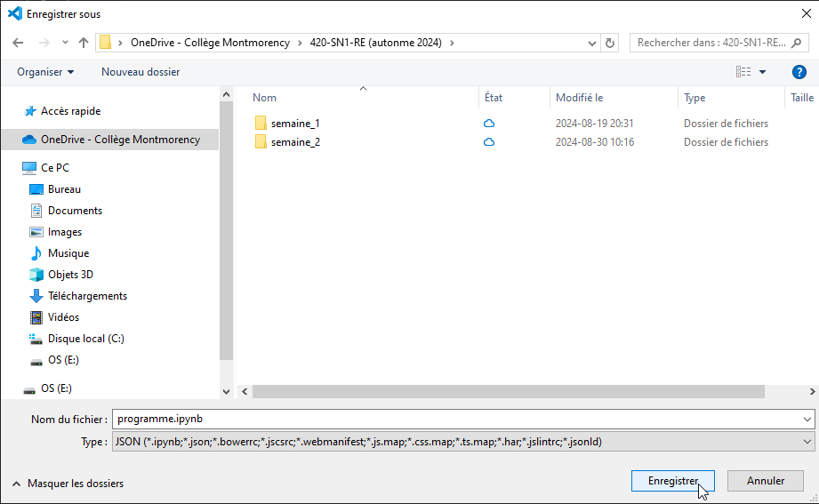
Task: Click the horizontal scrollbar of file list
Action: (x=509, y=392)
